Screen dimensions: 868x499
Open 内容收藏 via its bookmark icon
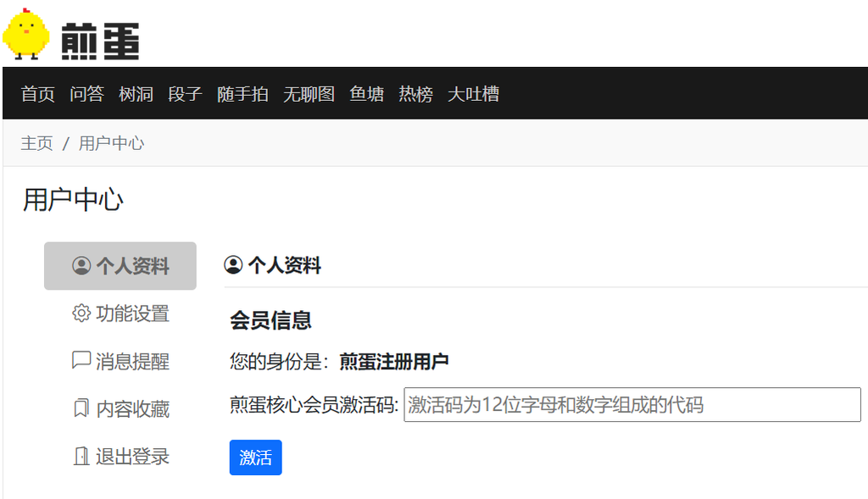pyautogui.click(x=81, y=409)
